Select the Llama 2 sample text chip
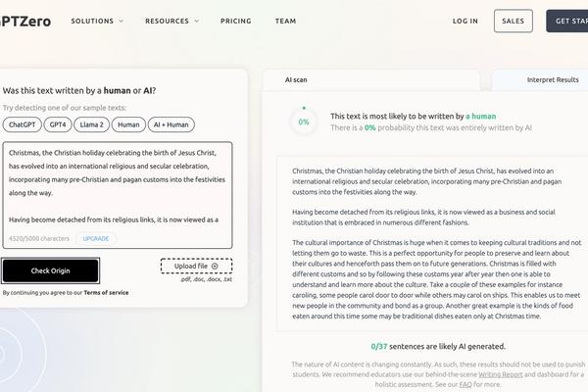This screenshot has height=392, width=588. click(91, 124)
